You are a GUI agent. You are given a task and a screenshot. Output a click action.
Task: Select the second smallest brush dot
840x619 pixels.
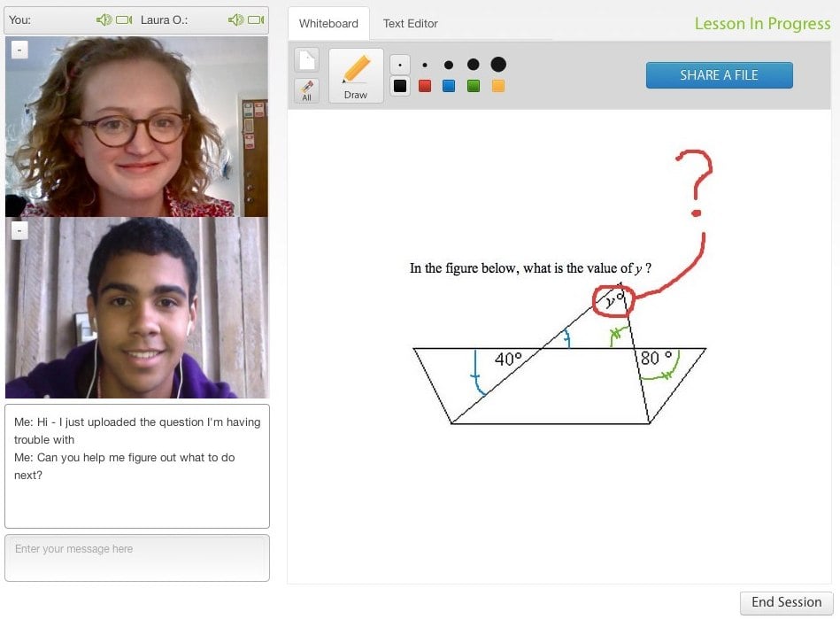pyautogui.click(x=425, y=65)
